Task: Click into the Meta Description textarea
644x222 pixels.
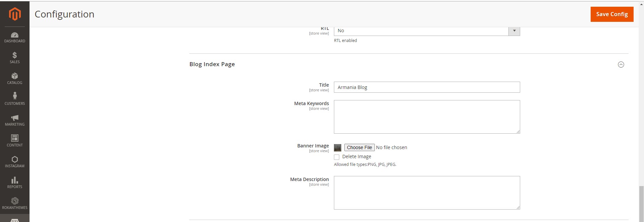Action: coord(427,193)
